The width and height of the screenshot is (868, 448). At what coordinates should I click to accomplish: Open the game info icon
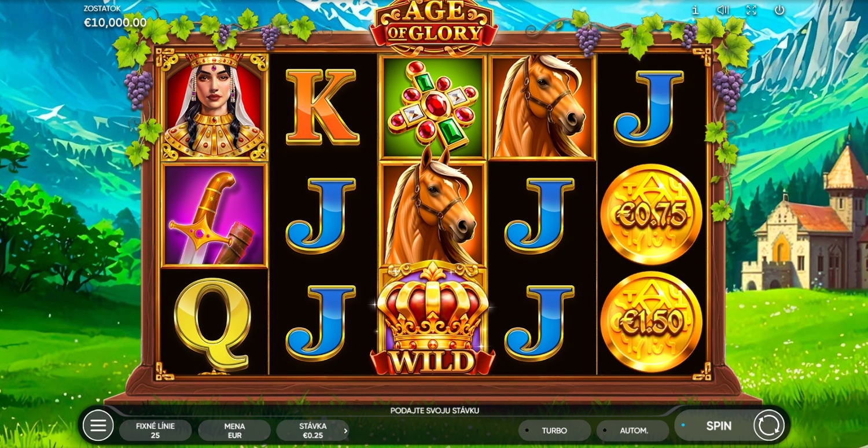696,10
